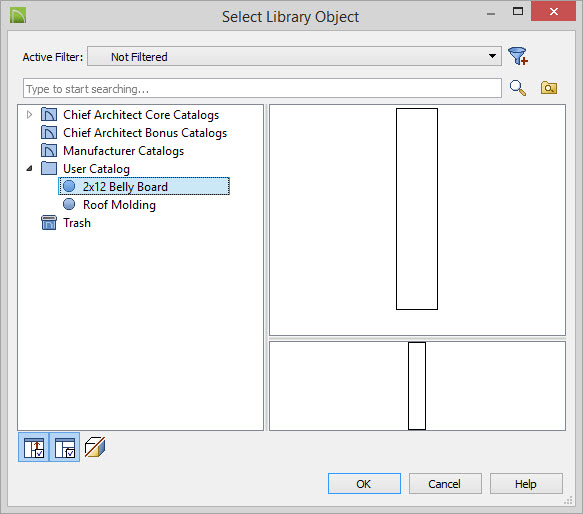Image resolution: width=583 pixels, height=514 pixels.
Task: Expand Chief Architect Core Catalogs node
Action: 29,115
